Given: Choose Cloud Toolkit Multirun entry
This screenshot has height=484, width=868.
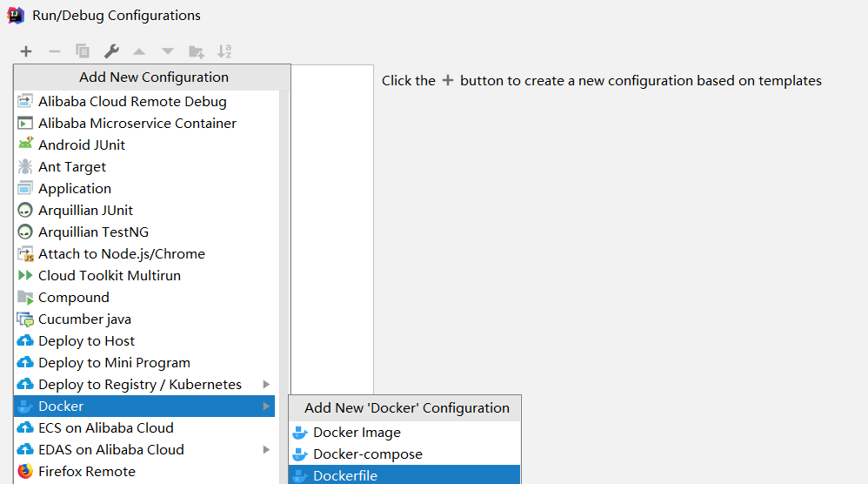Looking at the screenshot, I should click(x=144, y=275).
